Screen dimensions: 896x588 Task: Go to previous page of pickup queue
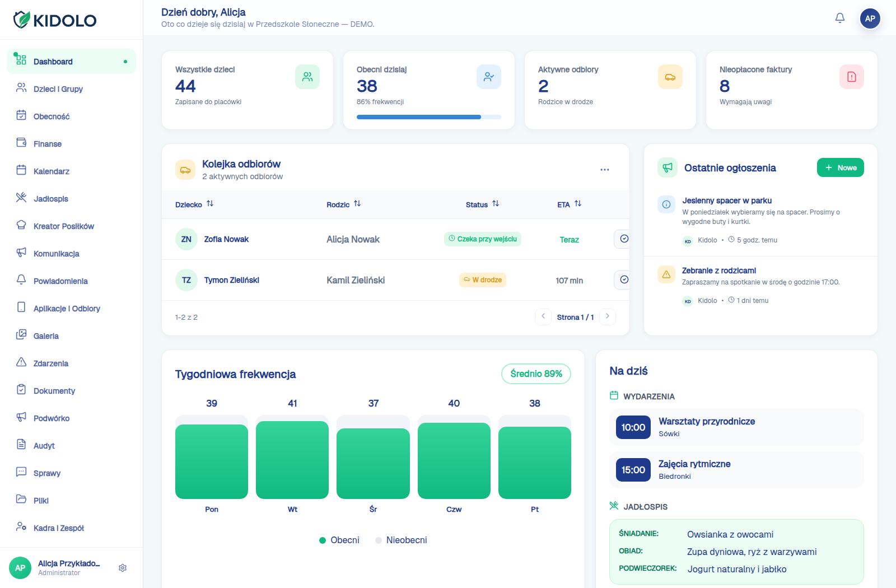543,317
